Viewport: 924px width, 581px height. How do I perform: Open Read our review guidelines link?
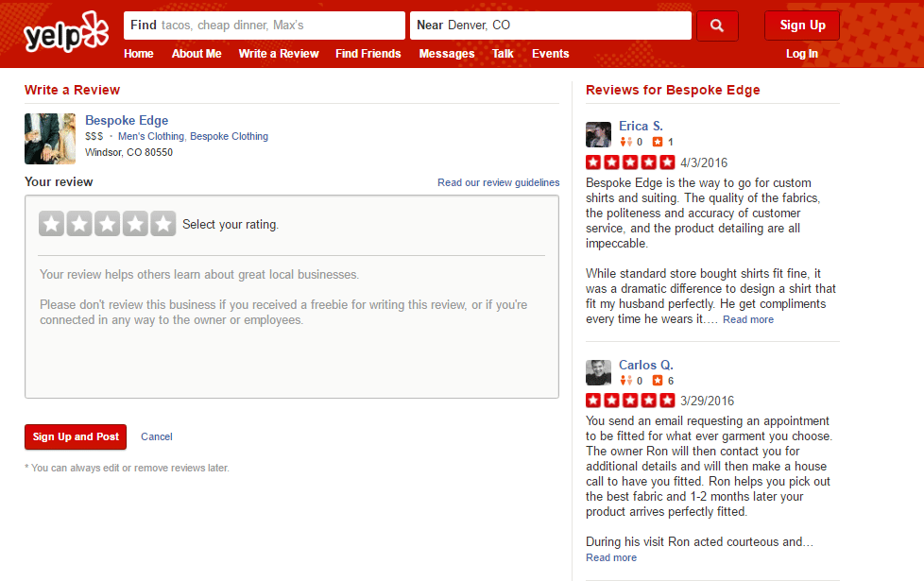(499, 182)
